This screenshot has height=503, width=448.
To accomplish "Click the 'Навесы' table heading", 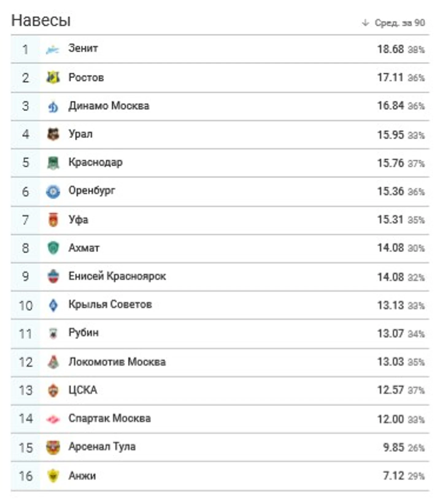I will click(x=41, y=21).
